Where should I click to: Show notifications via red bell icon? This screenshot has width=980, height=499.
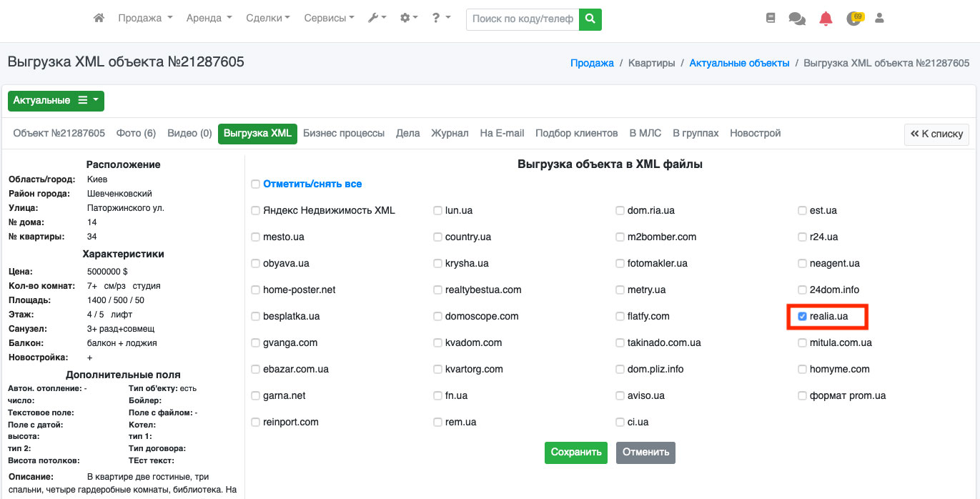826,19
